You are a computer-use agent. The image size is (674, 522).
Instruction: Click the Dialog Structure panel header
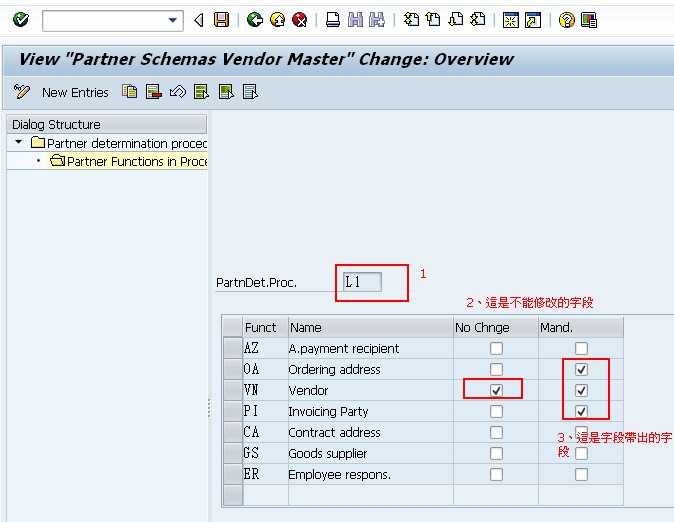(107, 124)
